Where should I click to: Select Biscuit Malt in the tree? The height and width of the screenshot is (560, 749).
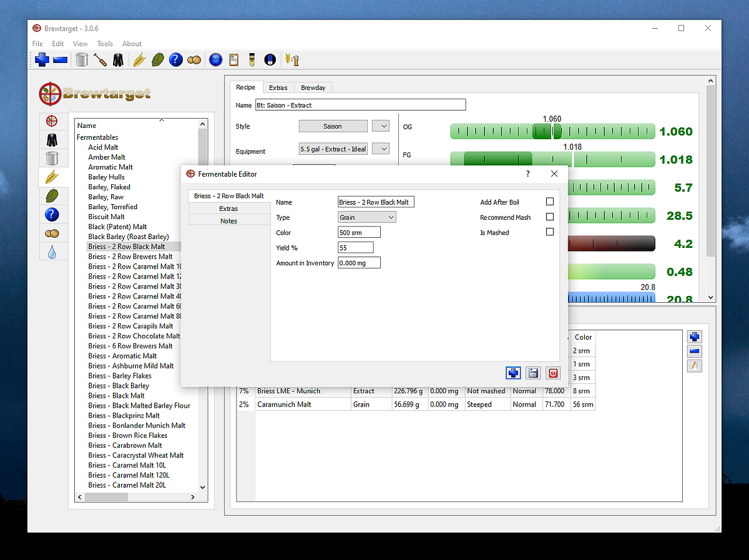(106, 217)
